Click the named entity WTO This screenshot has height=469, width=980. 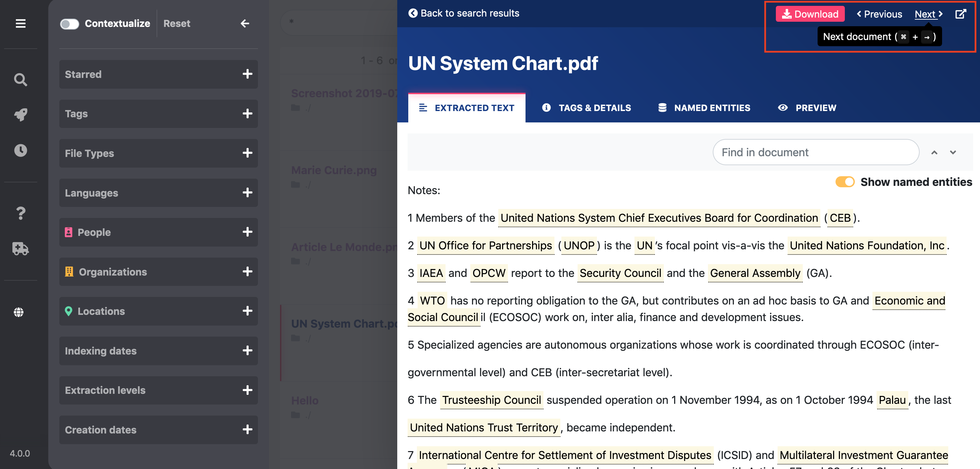(x=432, y=300)
